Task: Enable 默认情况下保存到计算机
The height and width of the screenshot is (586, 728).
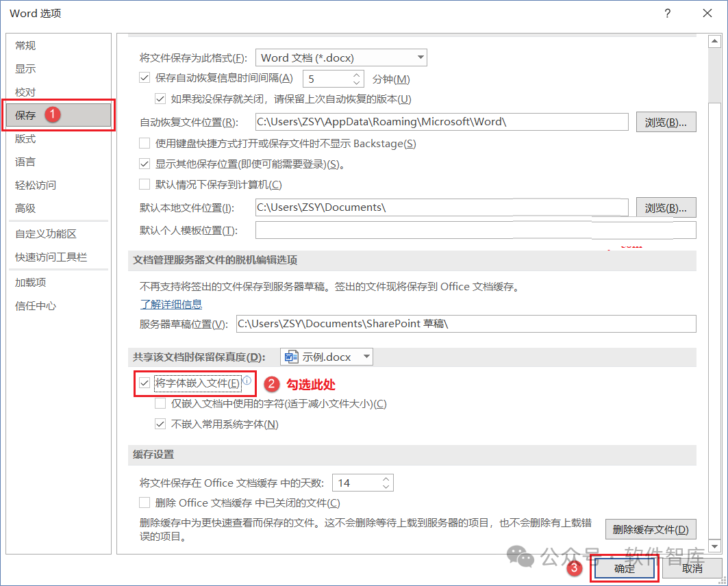Action: (144, 183)
